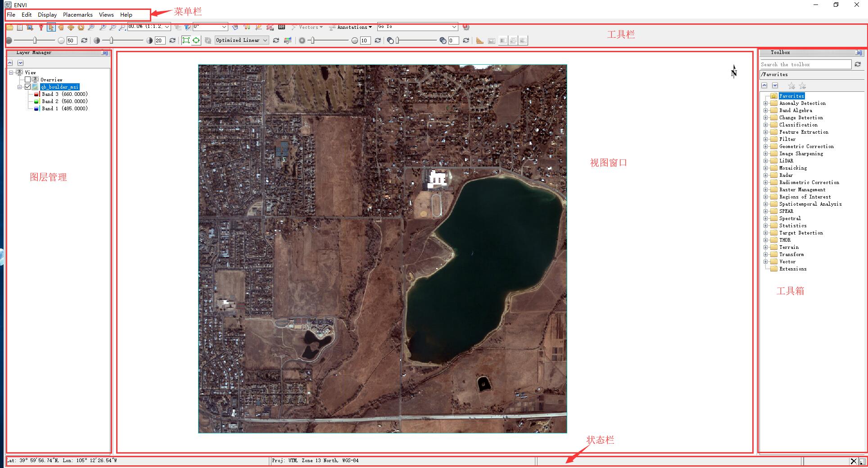
Task: Open the Vectors toolbar menu
Action: click(308, 27)
